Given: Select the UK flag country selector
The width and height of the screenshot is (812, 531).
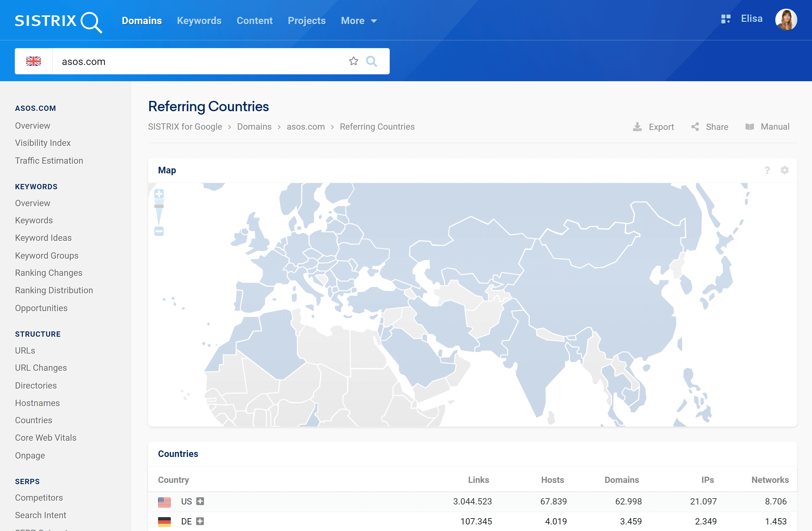Looking at the screenshot, I should [33, 62].
